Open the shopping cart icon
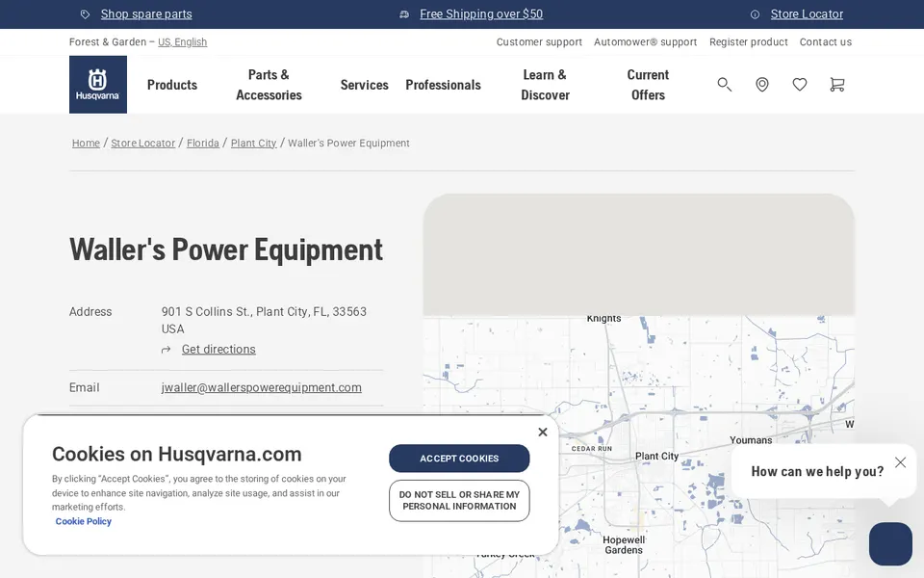Viewport: 924px width, 578px height. pos(836,85)
